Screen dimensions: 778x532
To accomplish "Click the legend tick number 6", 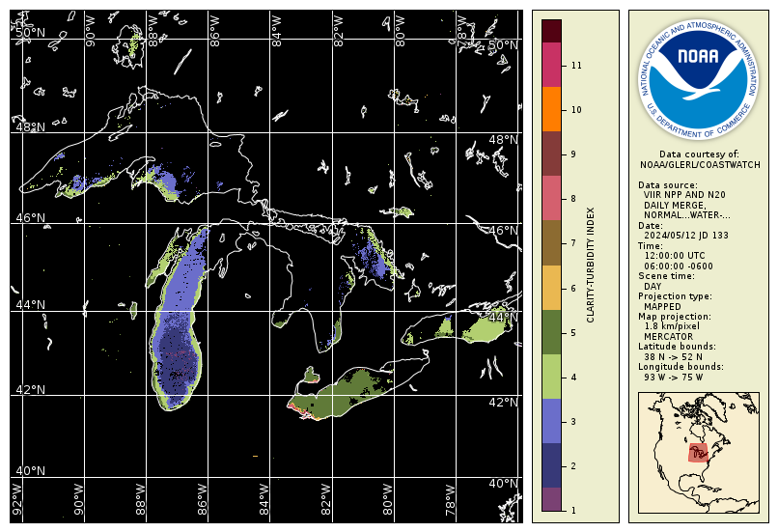I will pos(573,289).
